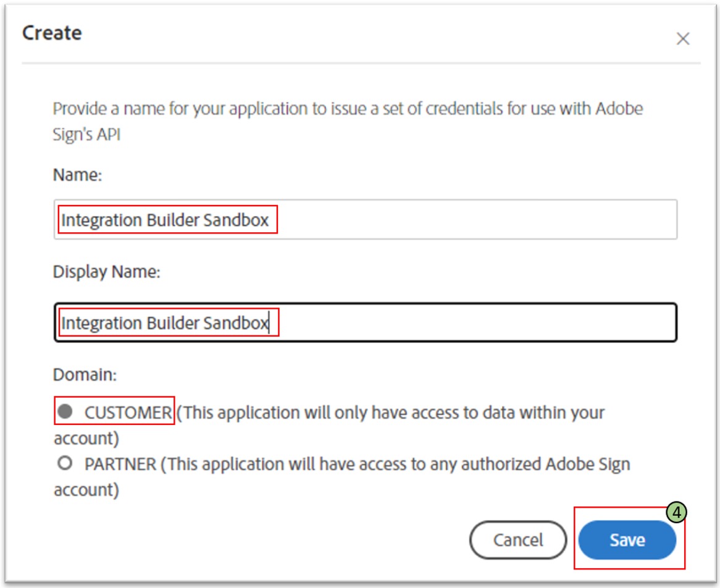Close the Create dialog with the X icon
720x588 pixels.
(683, 38)
